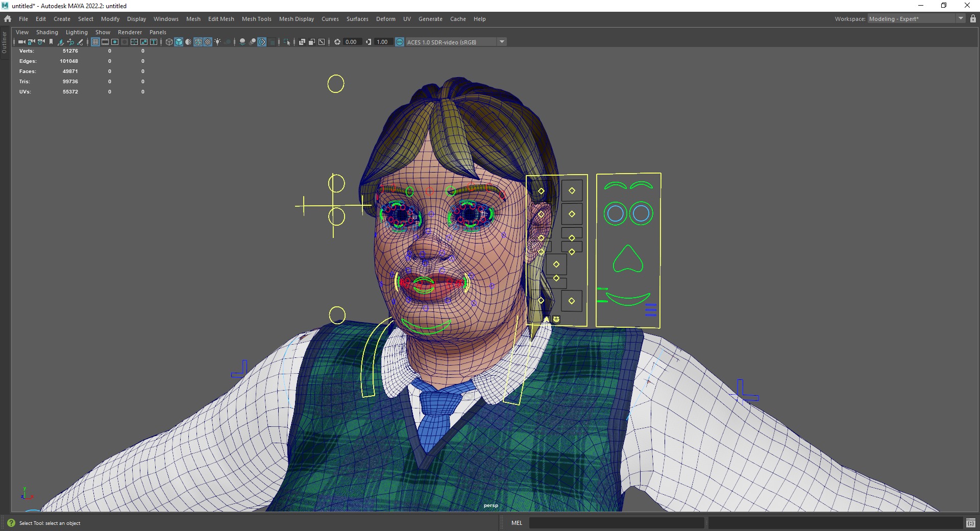Switch to Wireframe cube display icon

coord(169,42)
